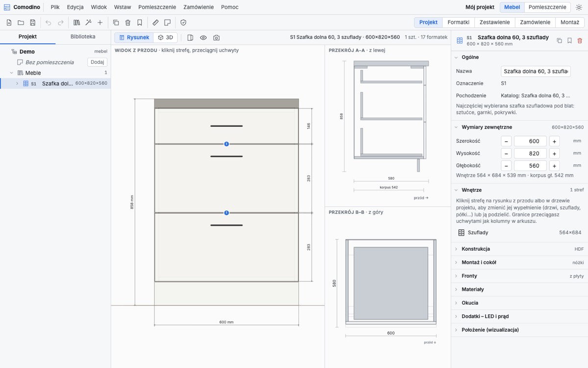The image size is (588, 368).
Task: Switch to the Biblioteka tab
Action: click(x=83, y=37)
